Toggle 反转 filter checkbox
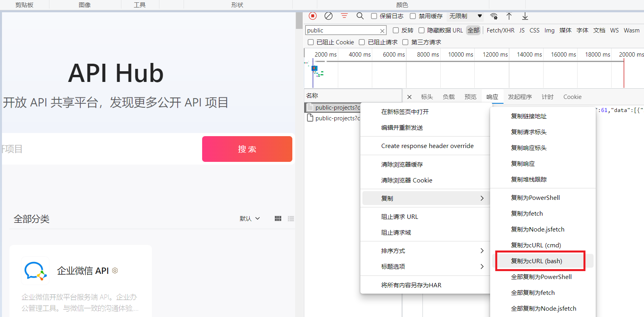 pyautogui.click(x=396, y=30)
